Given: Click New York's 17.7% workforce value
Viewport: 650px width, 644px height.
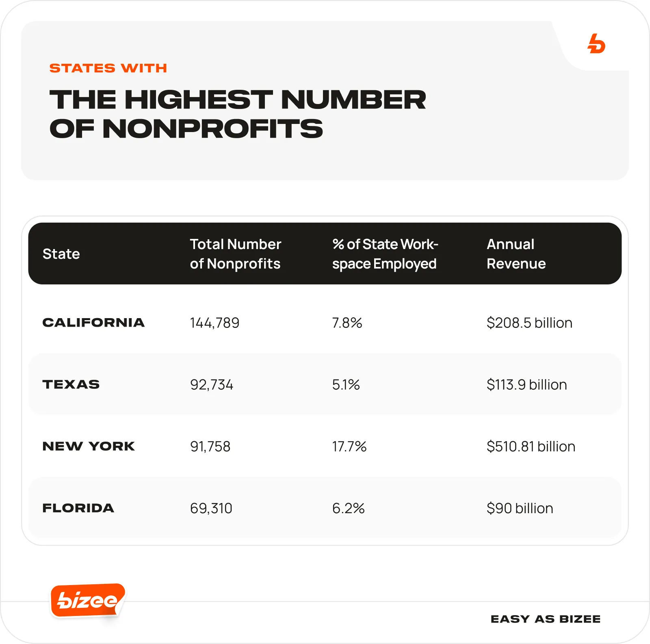Looking at the screenshot, I should pos(349,447).
